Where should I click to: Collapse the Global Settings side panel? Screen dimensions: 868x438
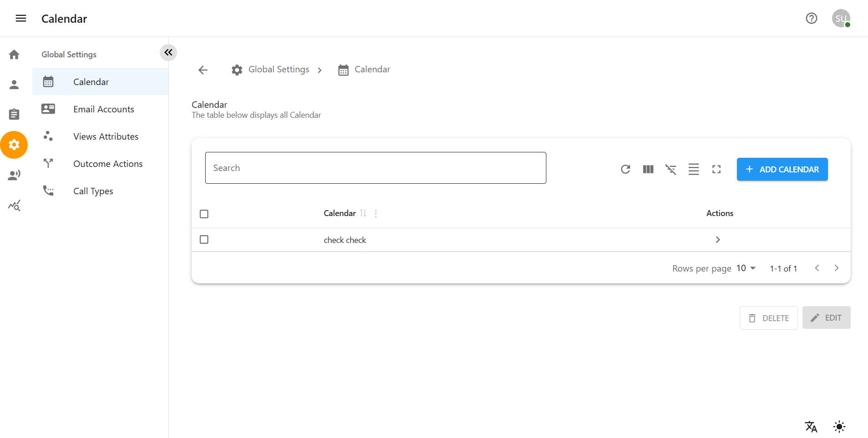168,52
